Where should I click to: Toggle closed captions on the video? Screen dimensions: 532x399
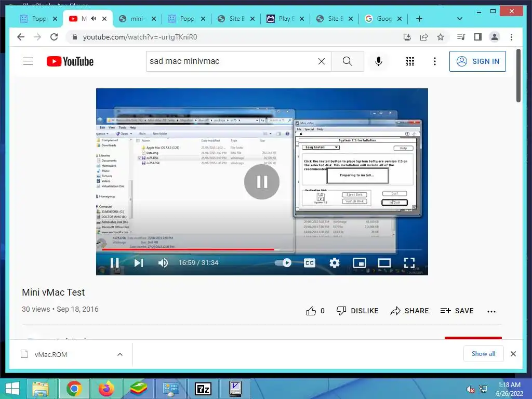[x=310, y=262]
